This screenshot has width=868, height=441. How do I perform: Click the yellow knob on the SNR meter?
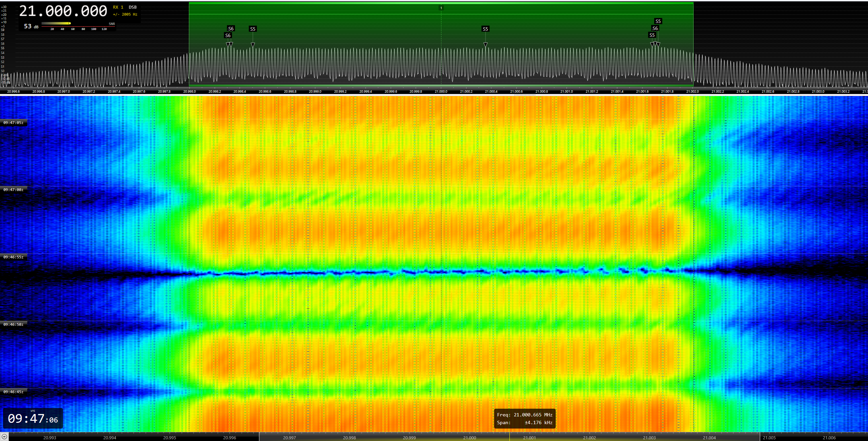click(69, 23)
